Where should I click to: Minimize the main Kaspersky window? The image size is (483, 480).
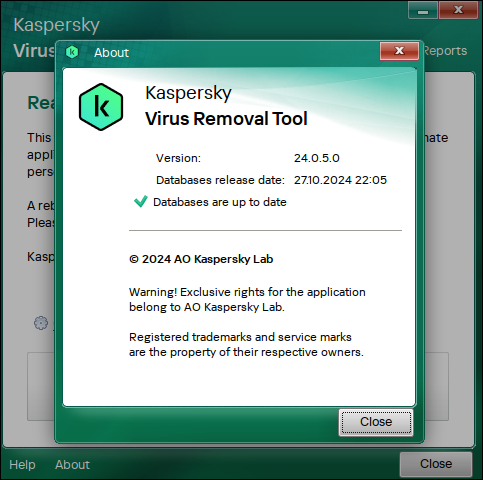point(423,11)
